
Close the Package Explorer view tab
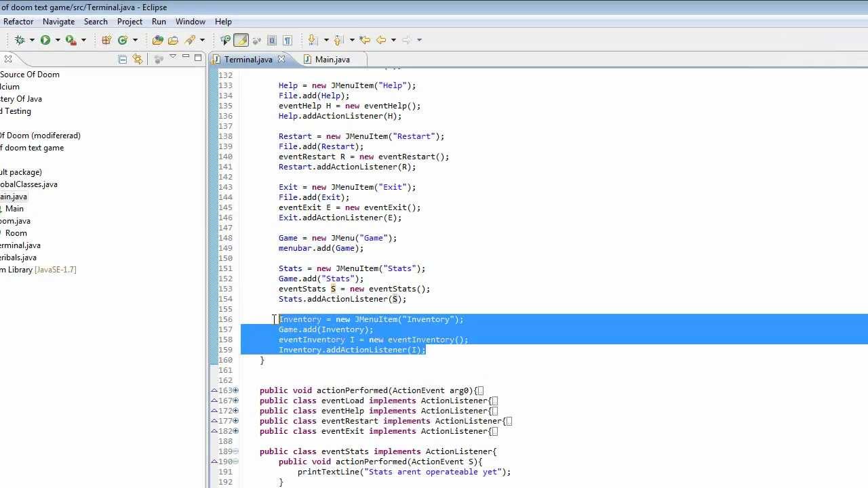7,59
